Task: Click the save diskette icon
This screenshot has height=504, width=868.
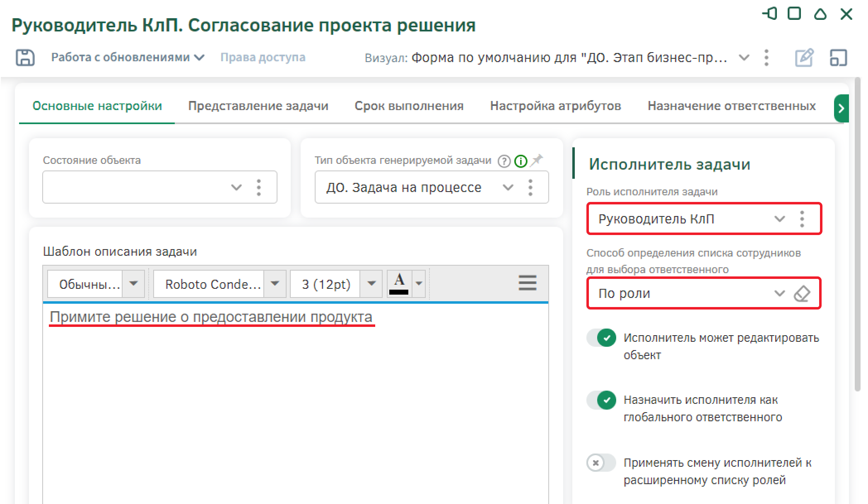Action: 25,58
